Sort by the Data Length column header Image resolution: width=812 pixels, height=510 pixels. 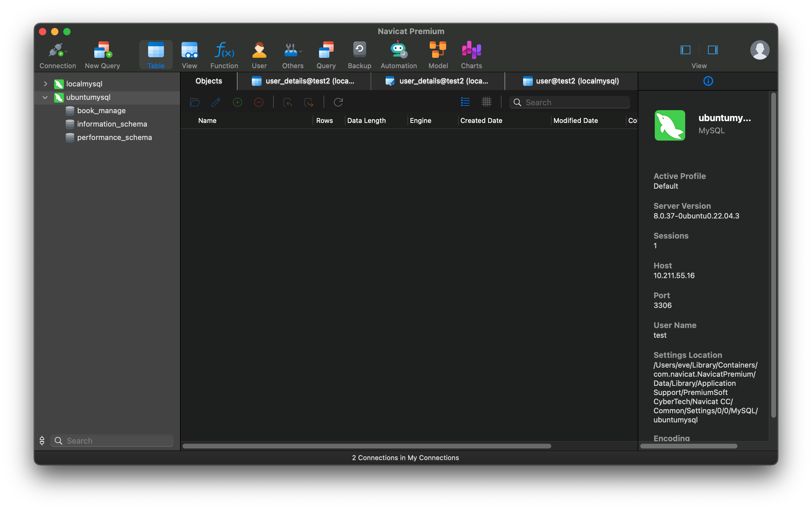[366, 121]
